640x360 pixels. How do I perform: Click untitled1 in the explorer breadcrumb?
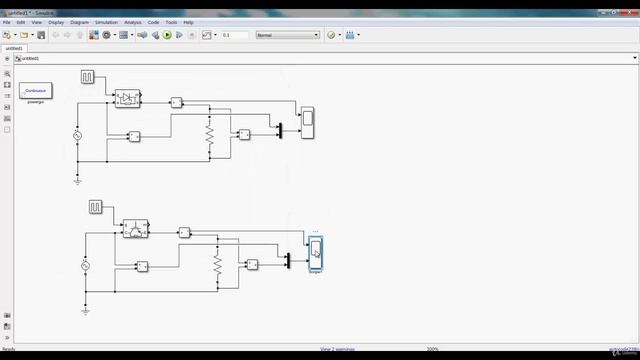coord(31,58)
